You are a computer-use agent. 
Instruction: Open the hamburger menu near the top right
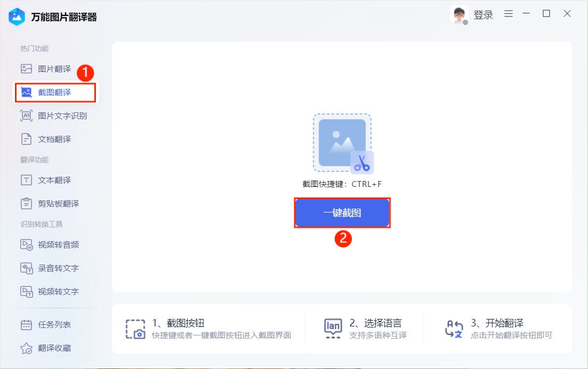[508, 14]
